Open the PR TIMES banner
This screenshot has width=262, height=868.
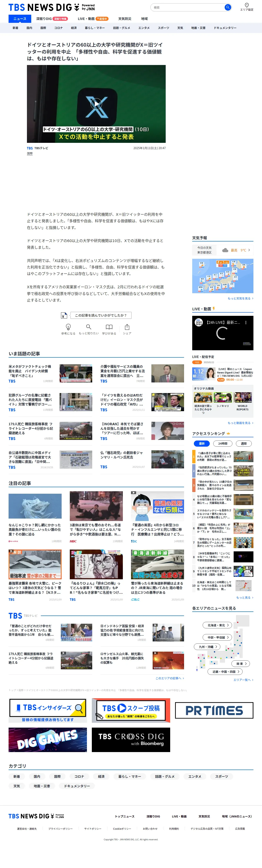pos(214,711)
